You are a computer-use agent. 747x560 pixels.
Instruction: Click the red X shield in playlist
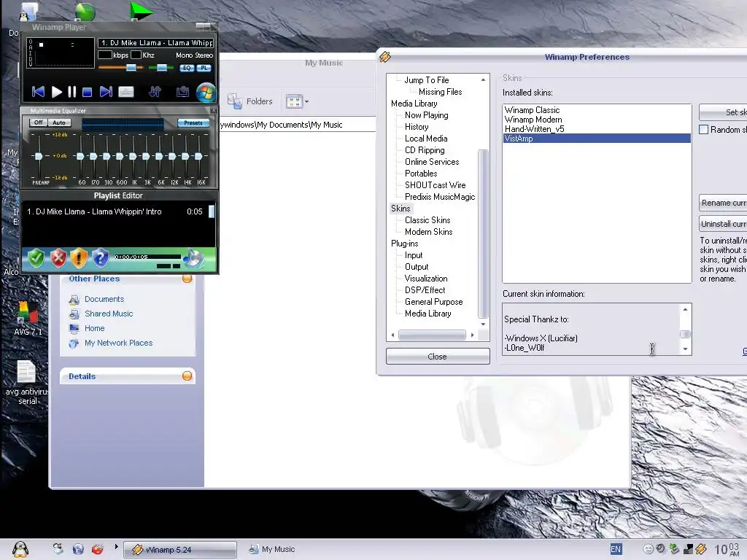58,259
